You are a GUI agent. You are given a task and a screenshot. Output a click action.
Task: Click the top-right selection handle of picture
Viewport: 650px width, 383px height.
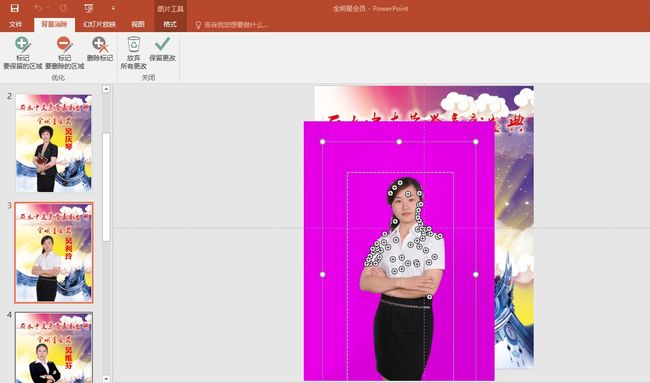tap(475, 142)
